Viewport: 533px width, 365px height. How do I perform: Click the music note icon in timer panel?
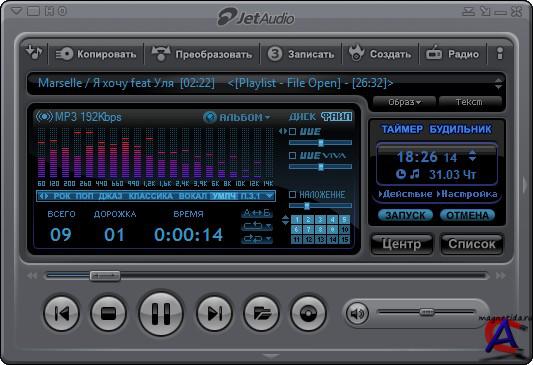pos(414,174)
